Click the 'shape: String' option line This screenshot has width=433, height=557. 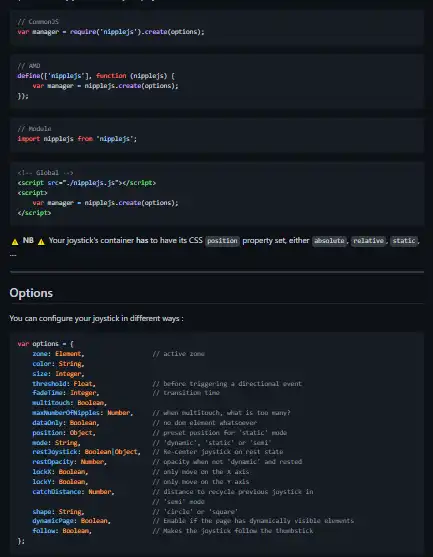[x=58, y=511]
